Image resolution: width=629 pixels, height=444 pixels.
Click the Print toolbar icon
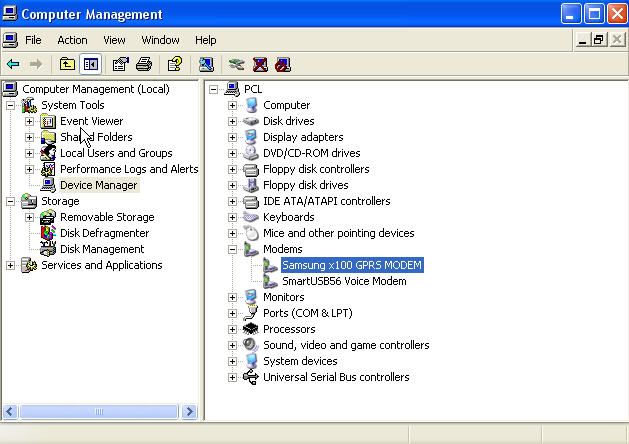144,64
